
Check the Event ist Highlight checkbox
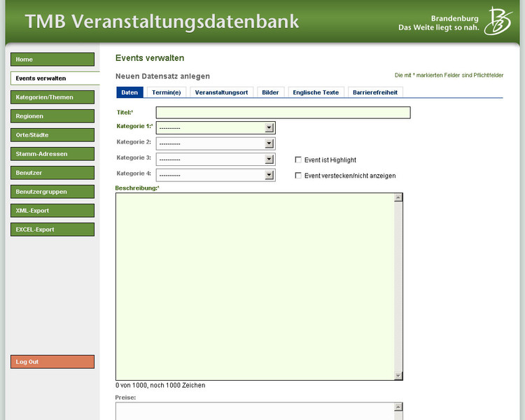click(x=298, y=160)
